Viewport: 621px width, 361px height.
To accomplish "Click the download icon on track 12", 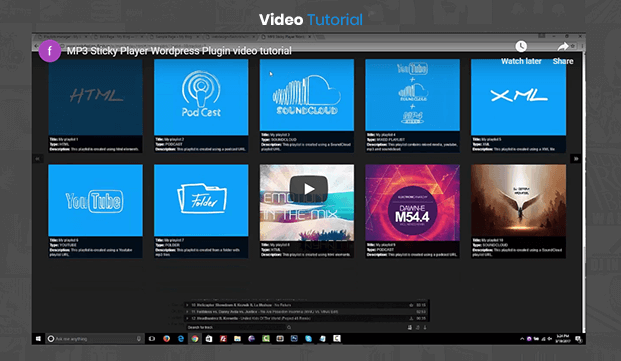I will tap(411, 318).
